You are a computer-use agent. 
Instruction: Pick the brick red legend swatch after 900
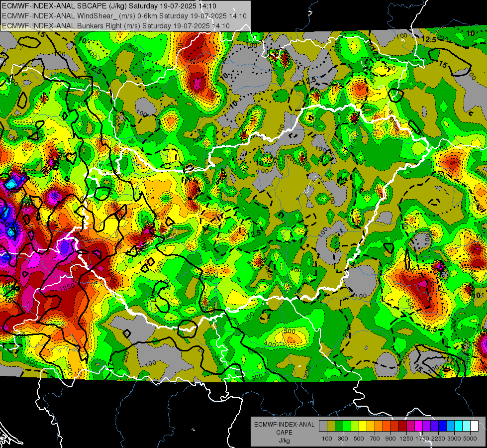[x=395, y=426]
